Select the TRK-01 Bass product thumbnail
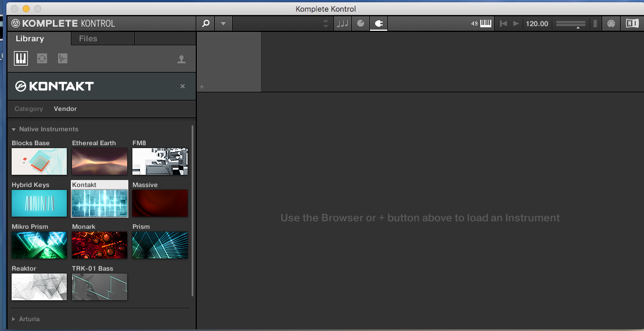644x331 pixels. (x=99, y=287)
